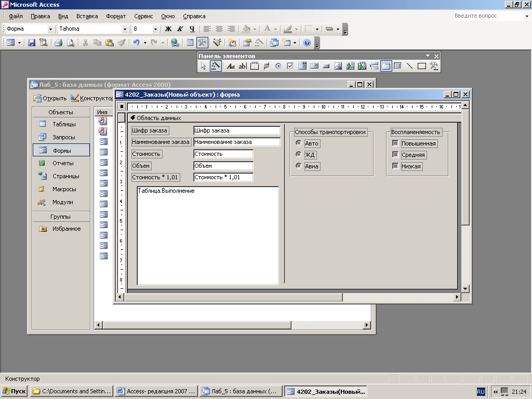This screenshot has width=532, height=399.
Task: Select the arrow pointer tool in toolbox
Action: [203, 66]
